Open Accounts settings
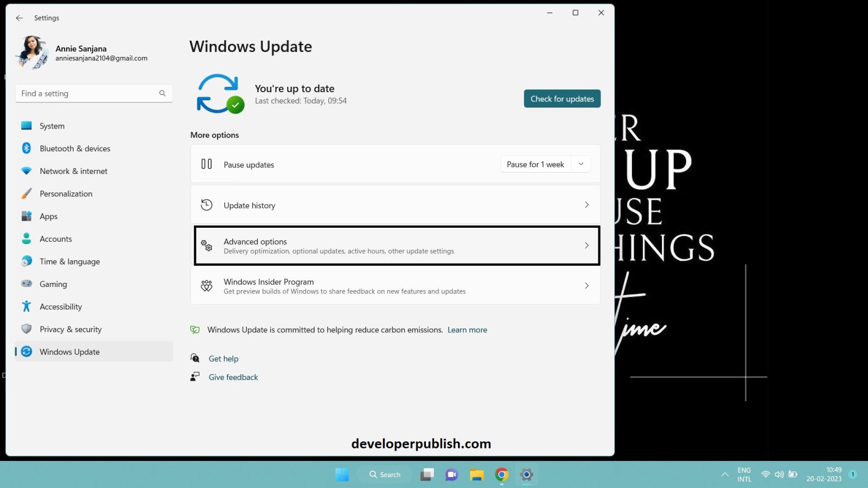This screenshot has height=488, width=868. 55,239
